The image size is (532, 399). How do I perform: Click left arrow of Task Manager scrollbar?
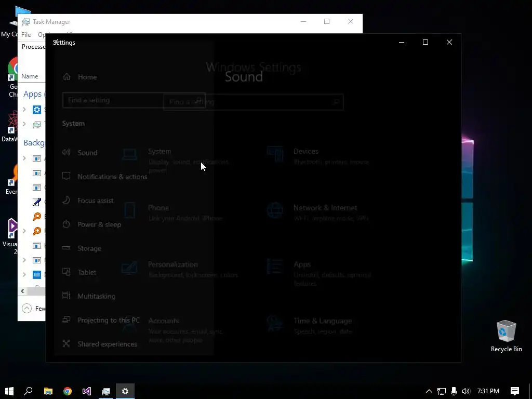coord(22,291)
